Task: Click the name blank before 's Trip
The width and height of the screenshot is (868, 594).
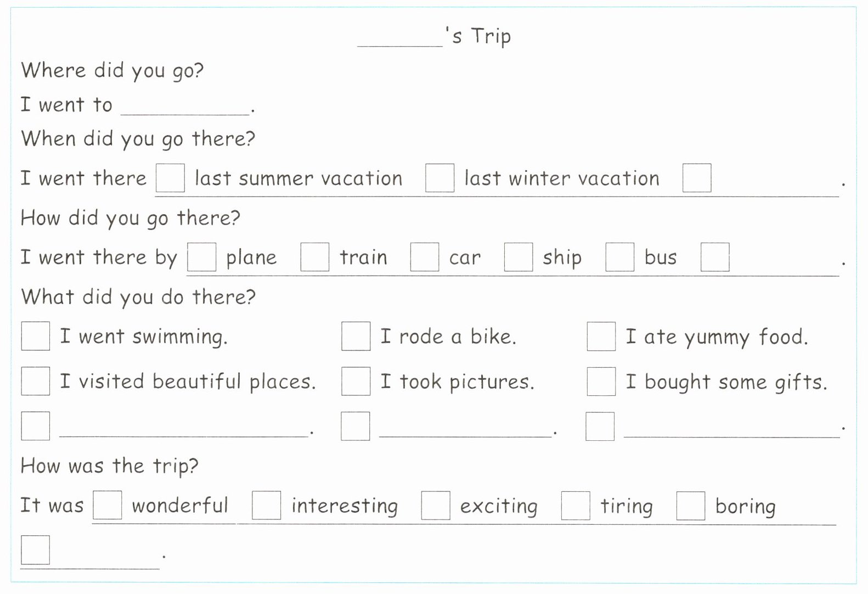Action: 400,38
